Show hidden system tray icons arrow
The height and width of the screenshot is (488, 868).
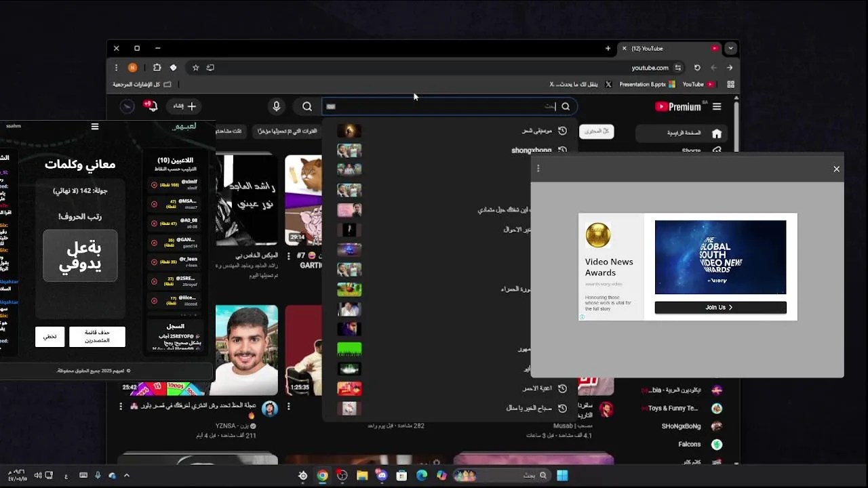coord(126,476)
